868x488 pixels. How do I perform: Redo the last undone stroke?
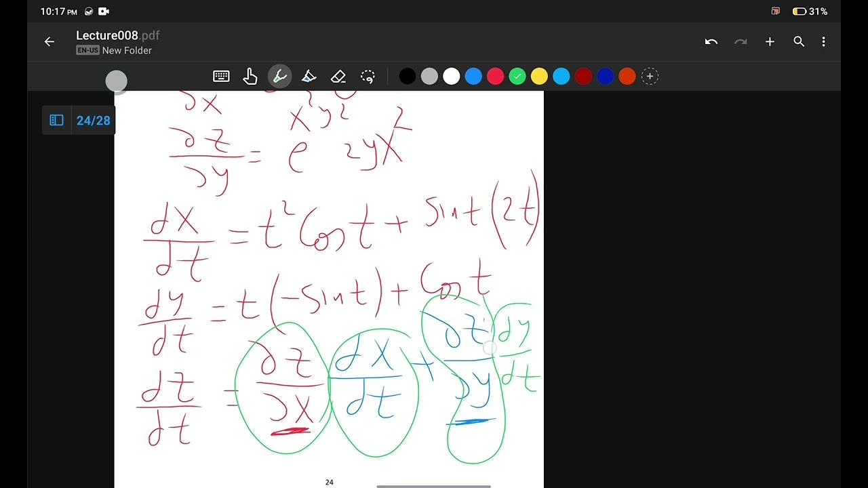[x=741, y=42]
